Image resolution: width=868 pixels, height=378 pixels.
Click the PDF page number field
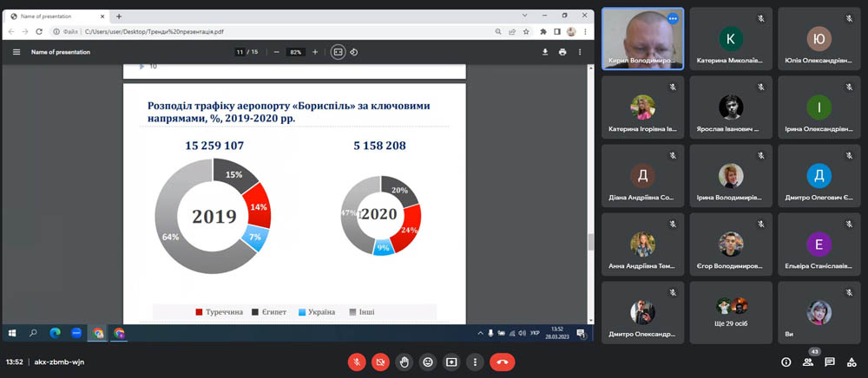pyautogui.click(x=239, y=52)
